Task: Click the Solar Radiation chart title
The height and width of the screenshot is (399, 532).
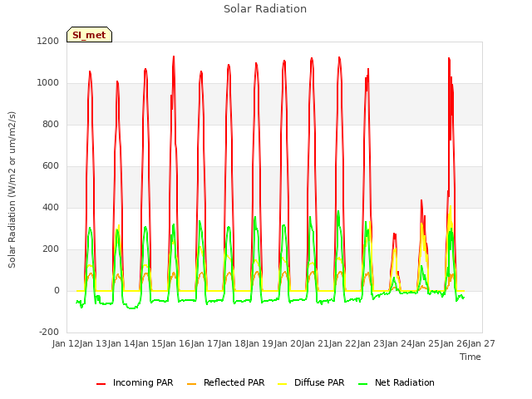Action: 265,9
